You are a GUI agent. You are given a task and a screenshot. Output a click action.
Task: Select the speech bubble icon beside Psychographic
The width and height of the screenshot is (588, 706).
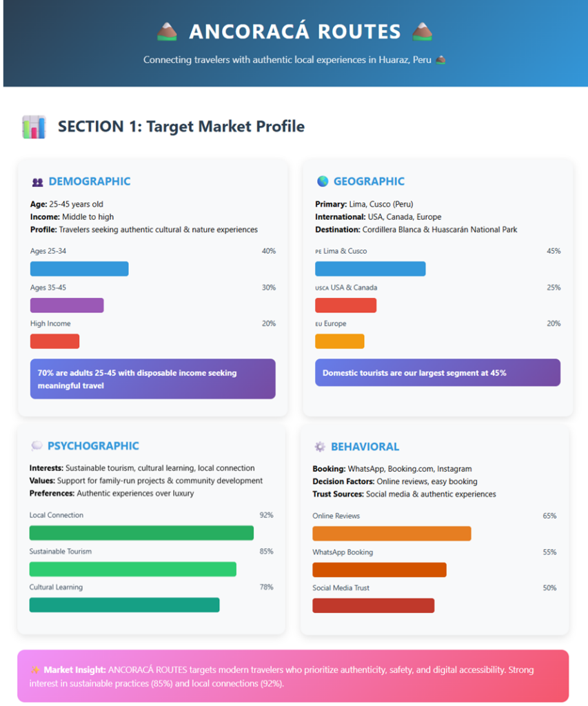coord(37,446)
